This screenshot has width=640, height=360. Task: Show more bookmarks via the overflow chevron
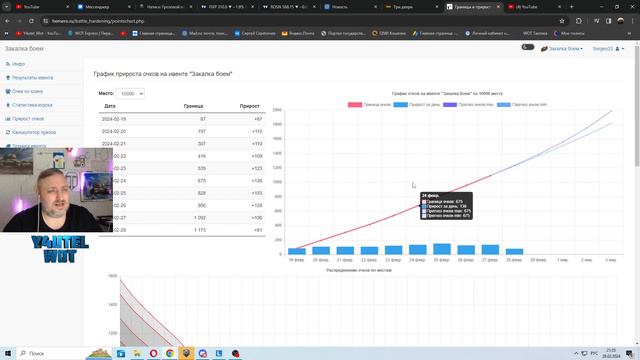pyautogui.click(x=629, y=33)
